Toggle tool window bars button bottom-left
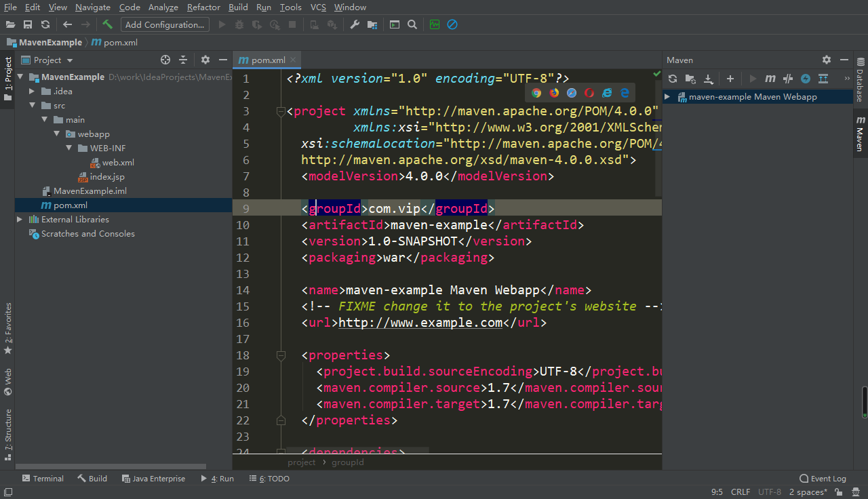This screenshot has width=868, height=499. click(x=7, y=492)
